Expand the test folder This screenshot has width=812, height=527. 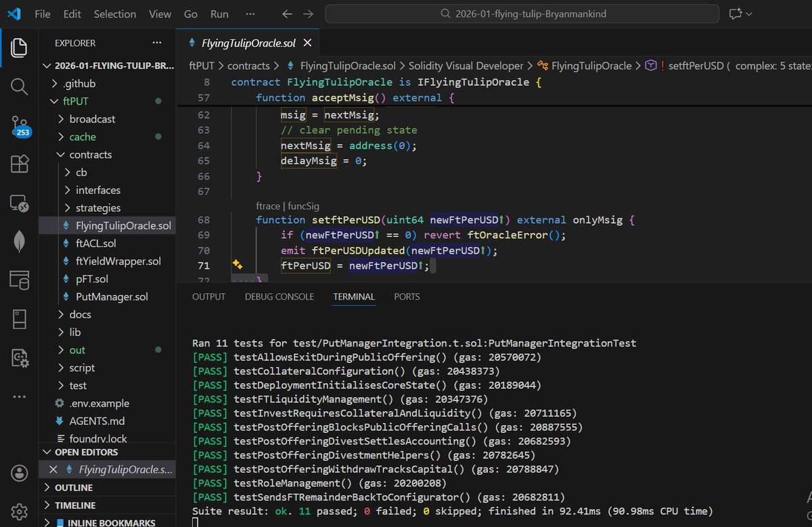pyautogui.click(x=106, y=386)
